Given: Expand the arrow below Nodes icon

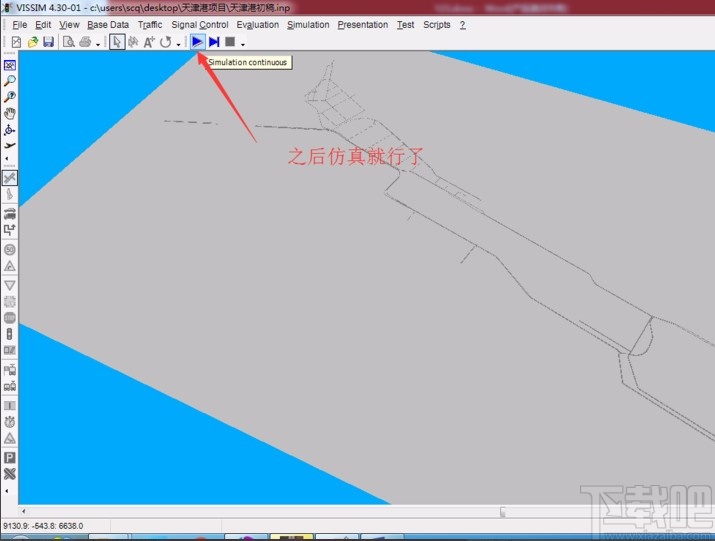Looking at the screenshot, I should tap(6, 491).
